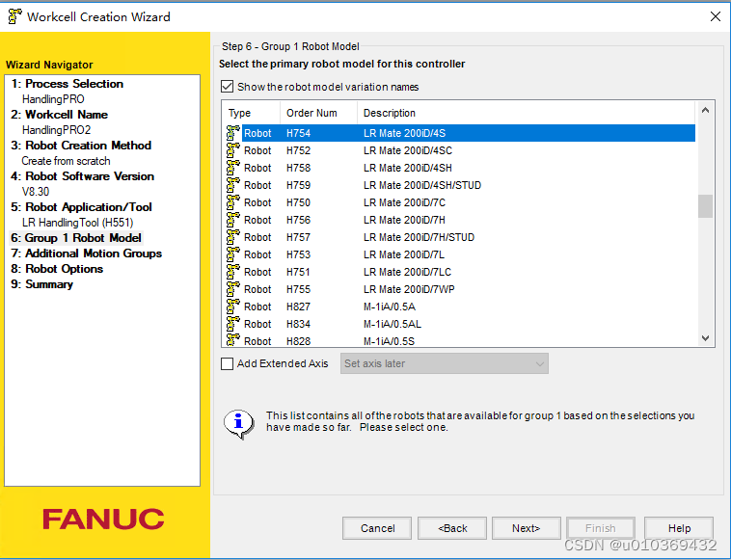
Task: Open the Set axis later dropdown
Action: coord(445,363)
